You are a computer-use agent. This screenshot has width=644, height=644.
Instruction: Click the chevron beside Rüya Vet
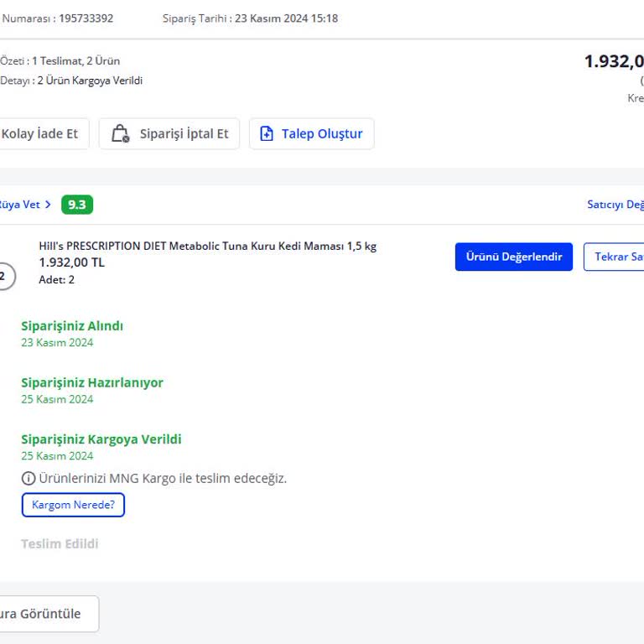48,205
